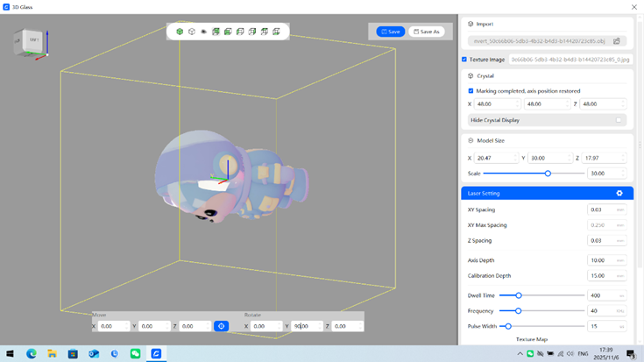Click the Dwell Time slider handle
644x362 pixels.
[519, 295]
